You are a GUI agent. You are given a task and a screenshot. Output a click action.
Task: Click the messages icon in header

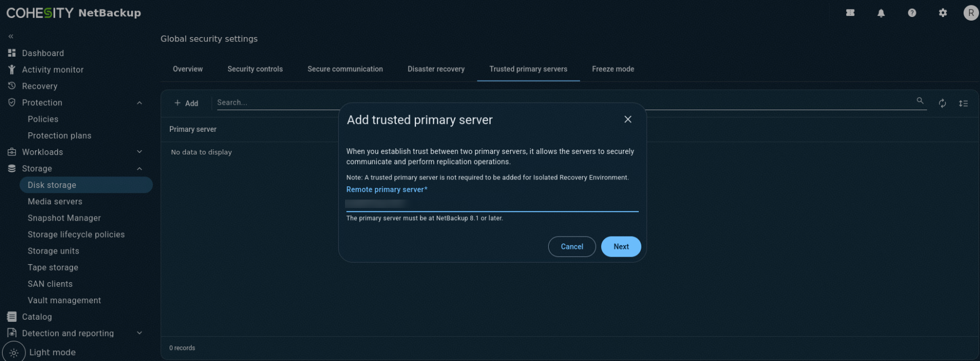click(x=850, y=13)
